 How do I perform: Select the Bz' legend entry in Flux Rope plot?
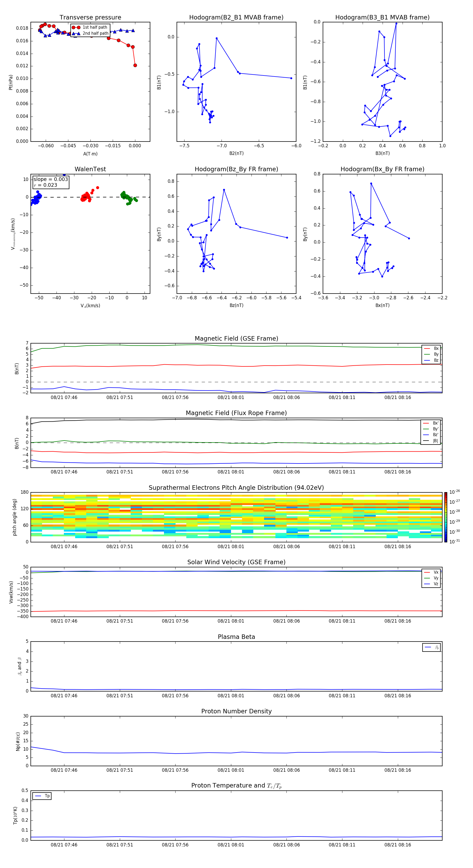tap(431, 435)
